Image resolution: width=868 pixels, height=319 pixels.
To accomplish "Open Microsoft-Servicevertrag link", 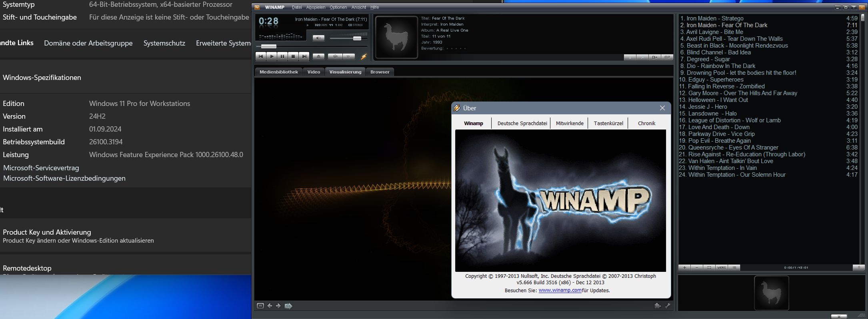I will point(41,168).
